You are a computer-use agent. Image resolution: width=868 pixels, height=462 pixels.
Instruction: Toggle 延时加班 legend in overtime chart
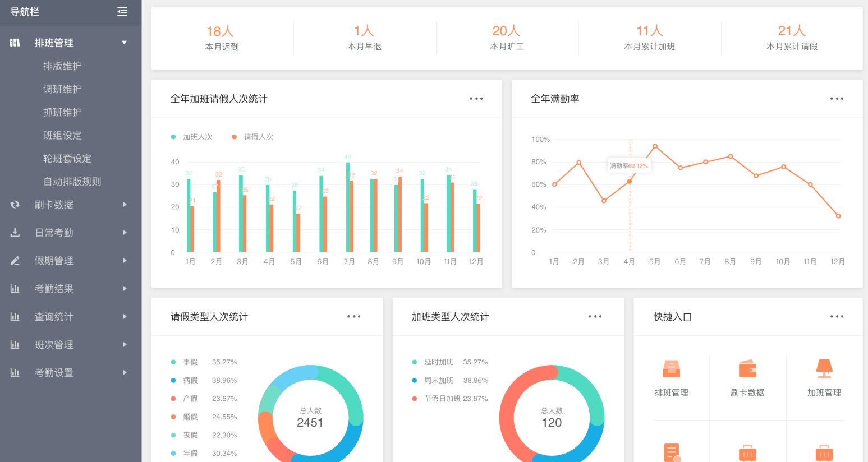click(433, 362)
